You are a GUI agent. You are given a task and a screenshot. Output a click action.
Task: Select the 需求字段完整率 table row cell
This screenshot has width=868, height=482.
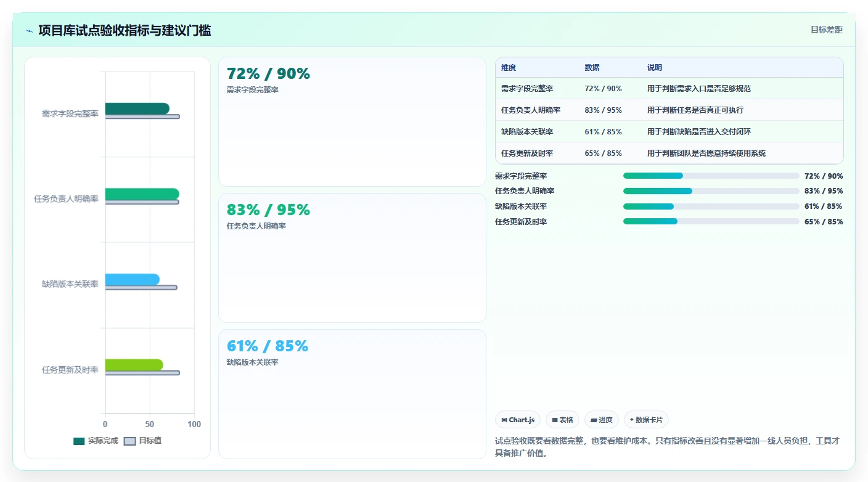537,89
